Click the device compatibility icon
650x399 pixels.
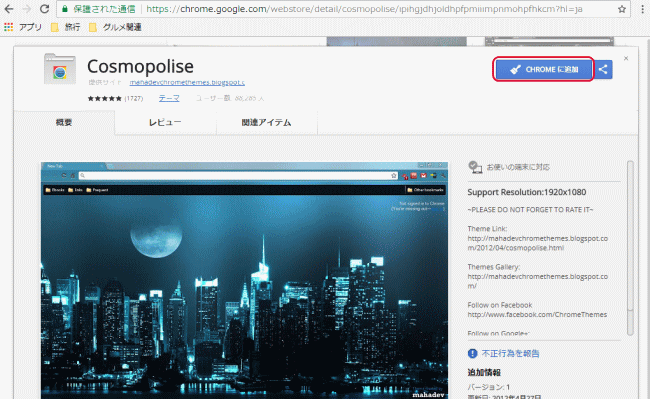[x=475, y=167]
